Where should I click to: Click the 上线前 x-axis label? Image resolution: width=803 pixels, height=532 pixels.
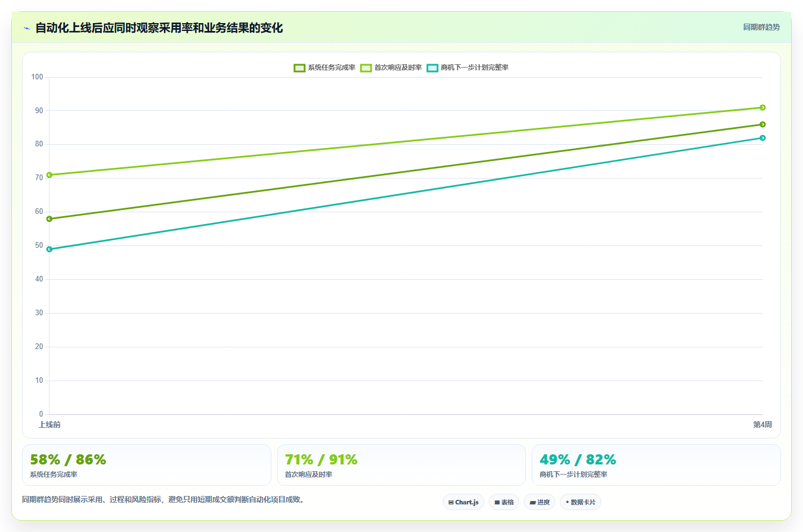tap(50, 425)
